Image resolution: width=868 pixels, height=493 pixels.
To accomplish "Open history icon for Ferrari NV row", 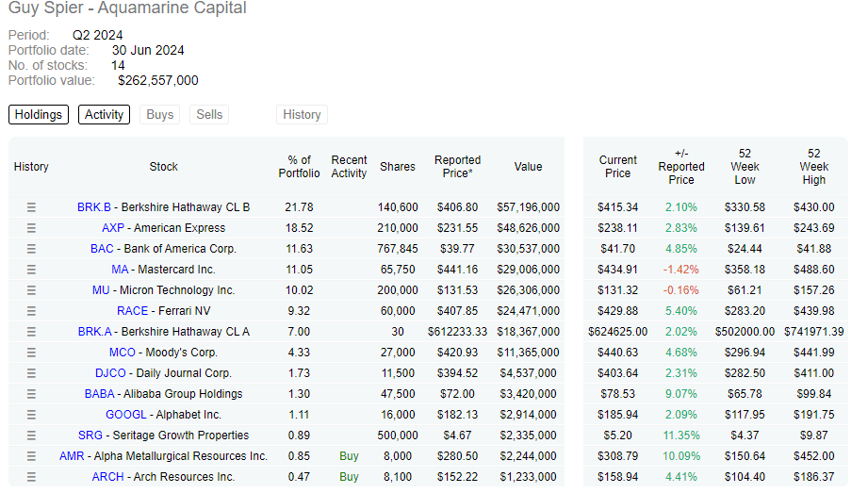I will 31,311.
